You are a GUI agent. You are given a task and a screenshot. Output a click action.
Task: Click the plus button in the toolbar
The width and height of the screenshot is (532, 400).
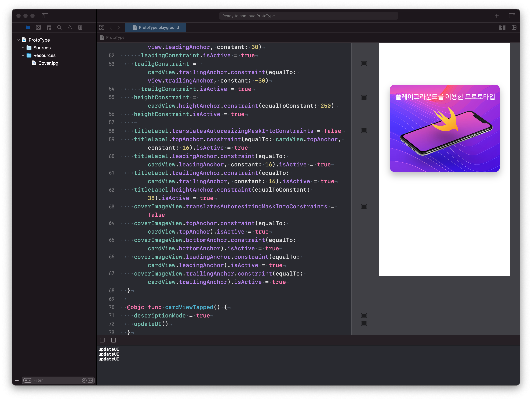pos(497,16)
